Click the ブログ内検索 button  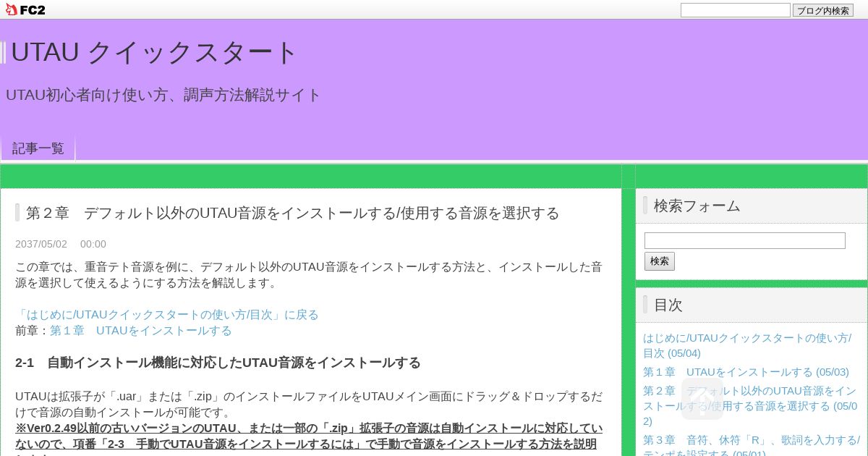coord(823,10)
